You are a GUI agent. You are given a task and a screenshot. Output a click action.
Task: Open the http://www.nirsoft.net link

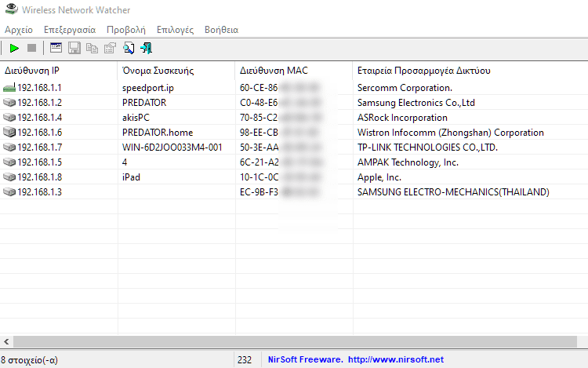[x=396, y=359]
